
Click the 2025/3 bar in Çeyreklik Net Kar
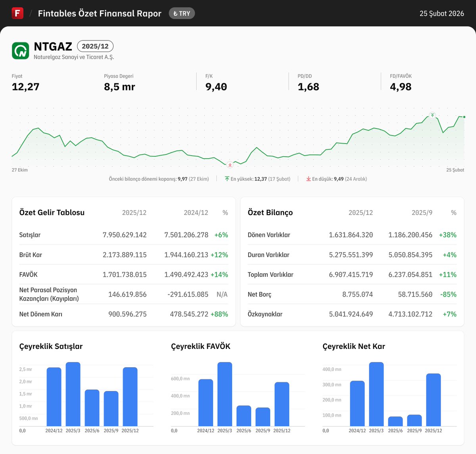[376, 394]
